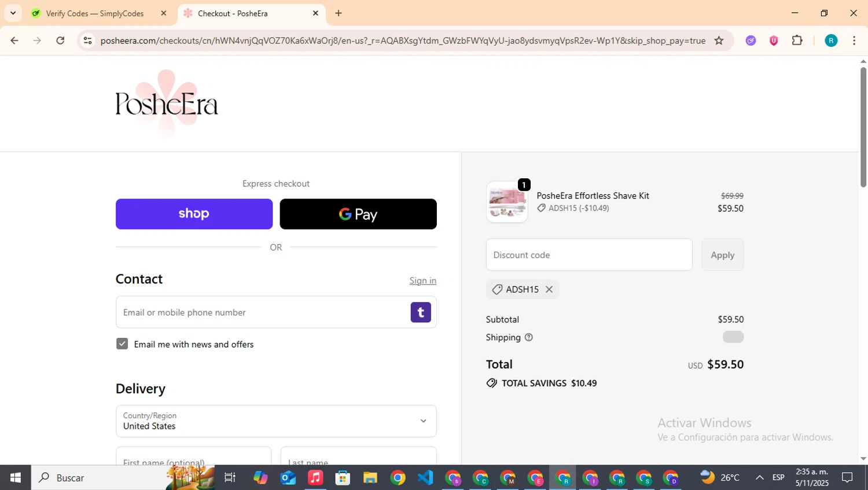
Task: Open Windows Start menu
Action: [x=16, y=478]
